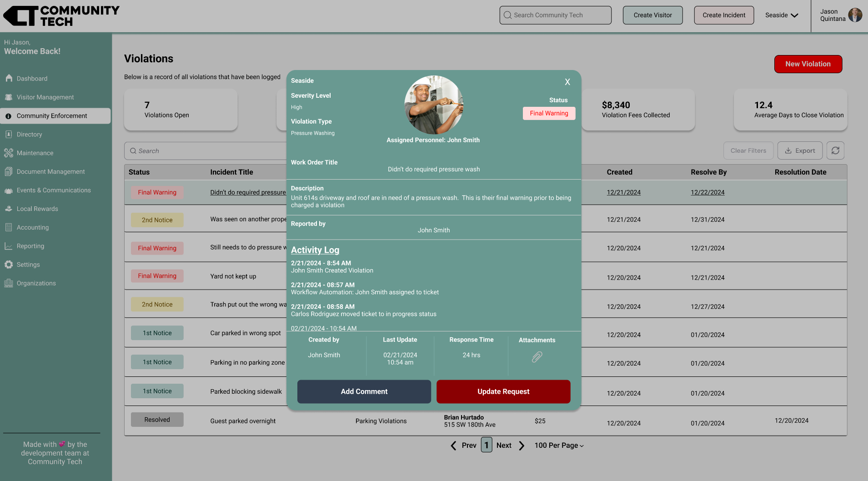The image size is (868, 481).
Task: Click the Prev pagination label
Action: pos(469,446)
